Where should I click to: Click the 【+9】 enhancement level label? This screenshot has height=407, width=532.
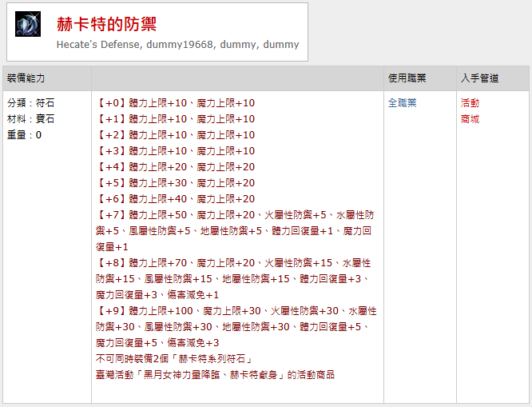[112, 311]
